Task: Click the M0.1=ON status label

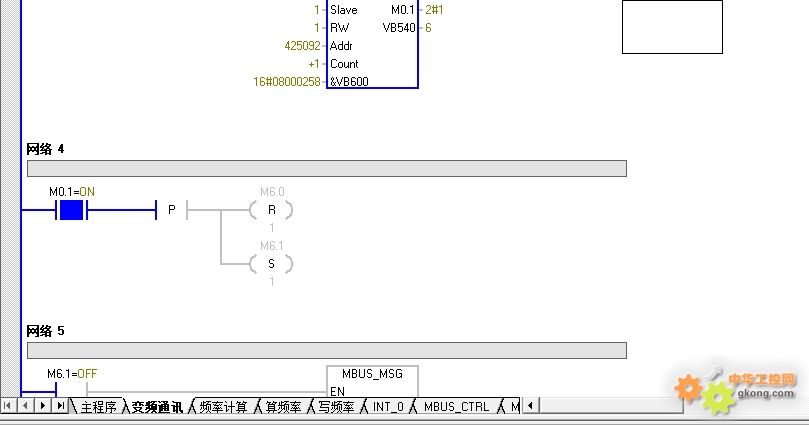Action: click(72, 192)
